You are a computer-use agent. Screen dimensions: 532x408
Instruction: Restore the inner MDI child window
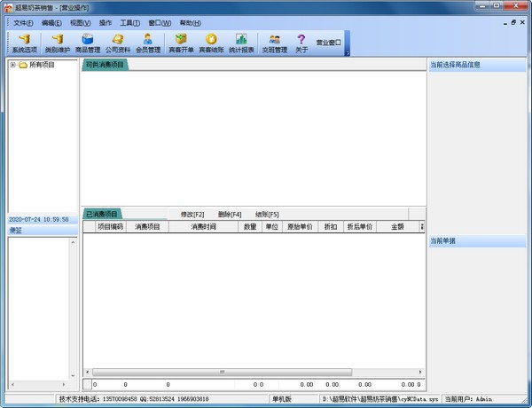(x=513, y=22)
